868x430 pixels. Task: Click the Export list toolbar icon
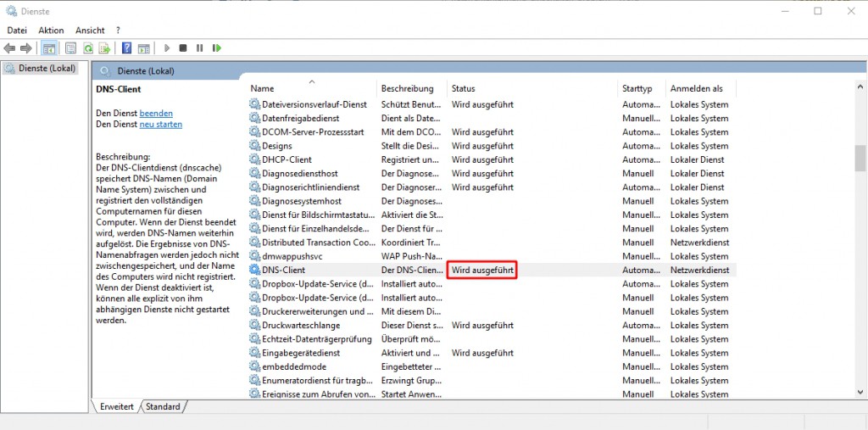tap(104, 48)
